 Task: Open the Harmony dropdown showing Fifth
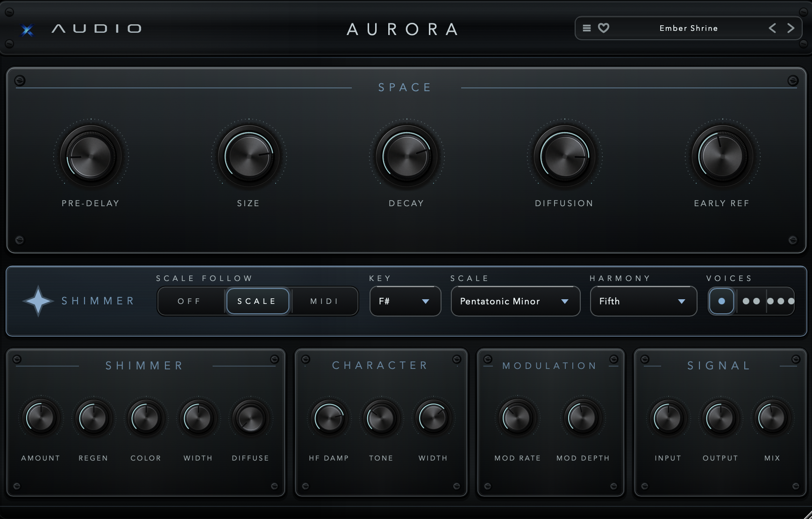[x=643, y=301]
